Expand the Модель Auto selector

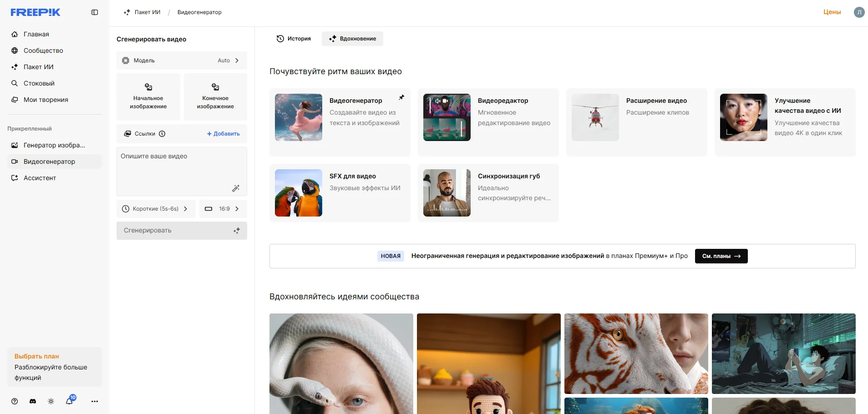pyautogui.click(x=182, y=61)
